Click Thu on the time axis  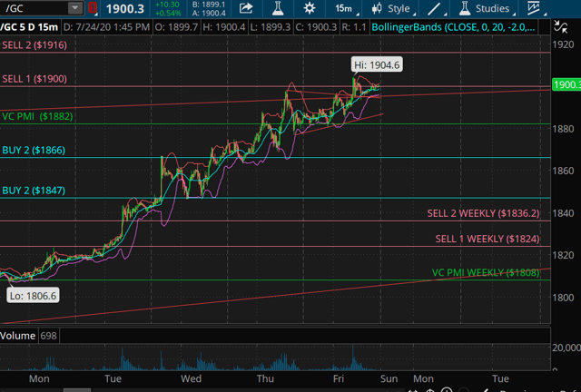(265, 378)
